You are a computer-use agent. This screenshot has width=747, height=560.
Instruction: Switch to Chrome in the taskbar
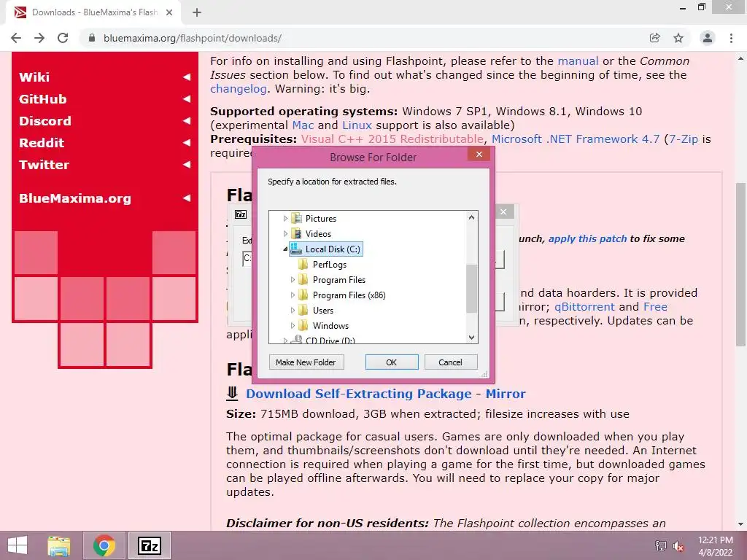click(104, 545)
